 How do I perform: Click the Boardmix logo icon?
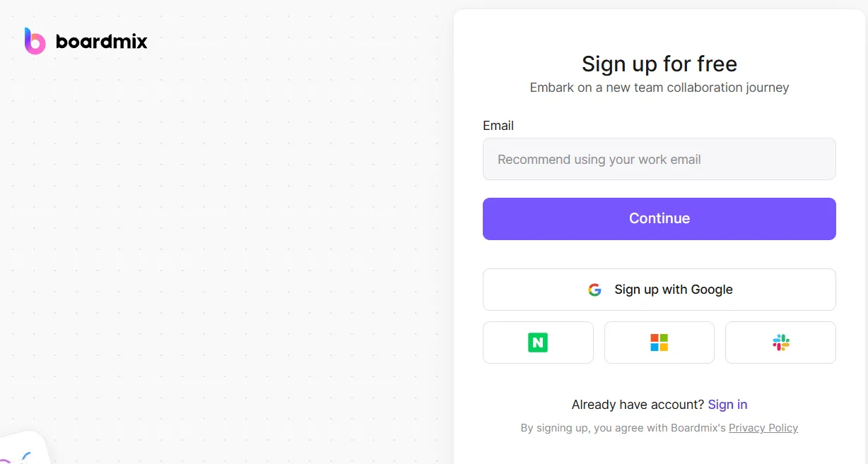pyautogui.click(x=35, y=41)
